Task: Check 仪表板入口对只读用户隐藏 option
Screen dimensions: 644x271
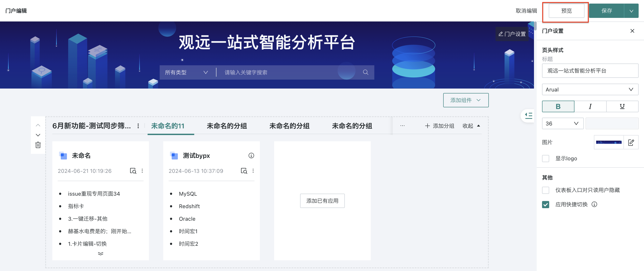Action: [546, 190]
